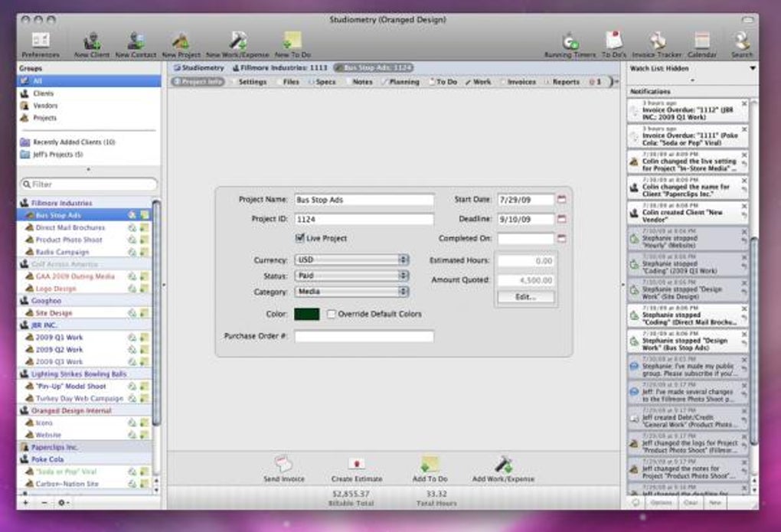
Task: Toggle the Live Project checkbox
Action: (x=299, y=237)
